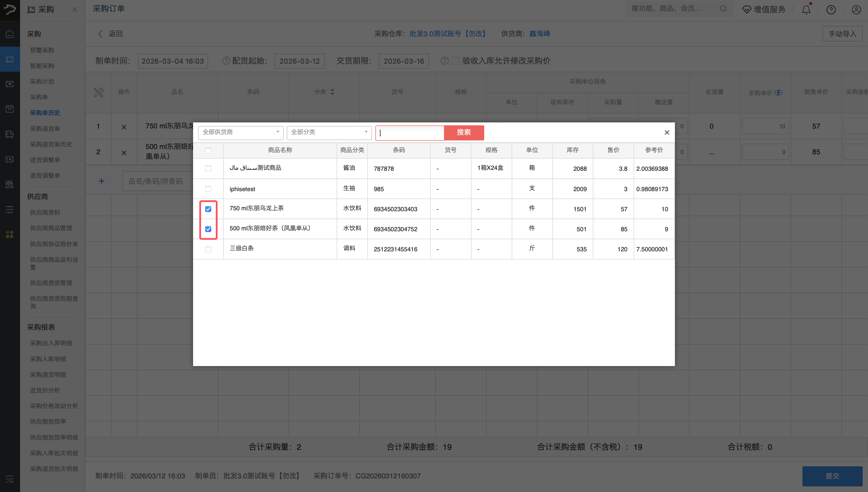This screenshot has width=868, height=492.
Task: Click the user account avatar icon
Action: (856, 9)
